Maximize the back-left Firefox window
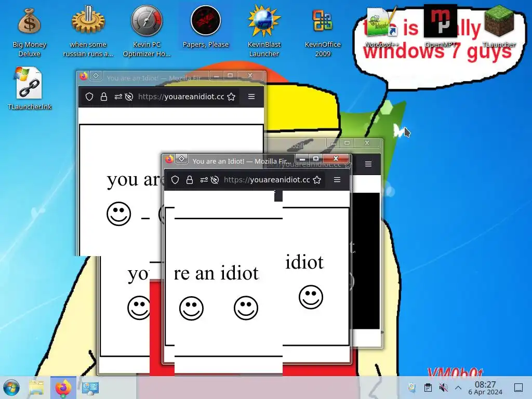The width and height of the screenshot is (532, 399). 230,75
